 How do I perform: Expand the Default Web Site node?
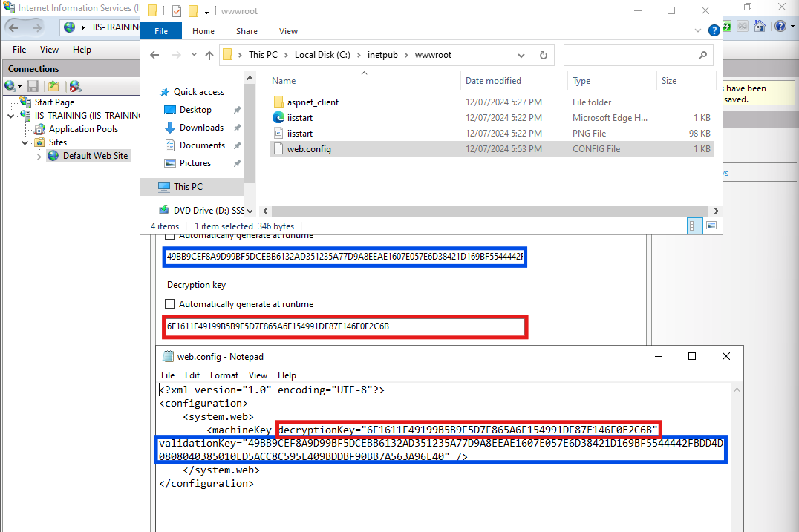point(39,156)
